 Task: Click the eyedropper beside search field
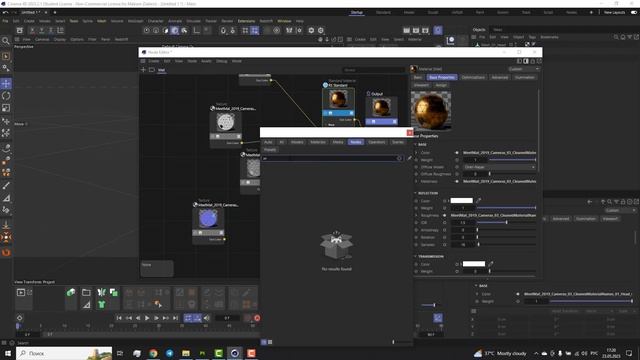(x=409, y=158)
